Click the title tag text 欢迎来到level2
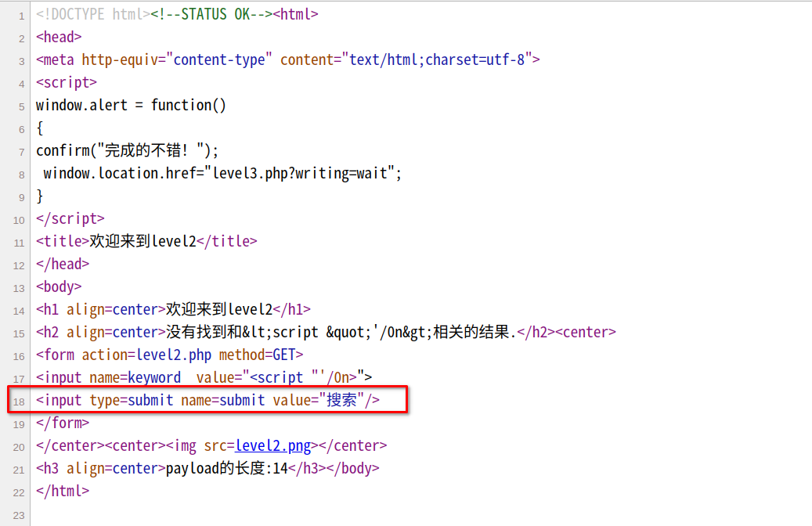 click(143, 241)
